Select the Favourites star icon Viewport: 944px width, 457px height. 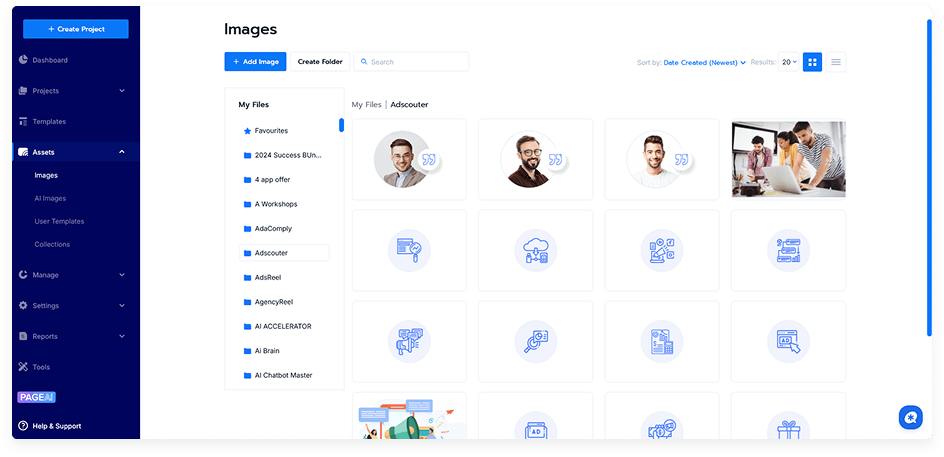click(x=247, y=131)
